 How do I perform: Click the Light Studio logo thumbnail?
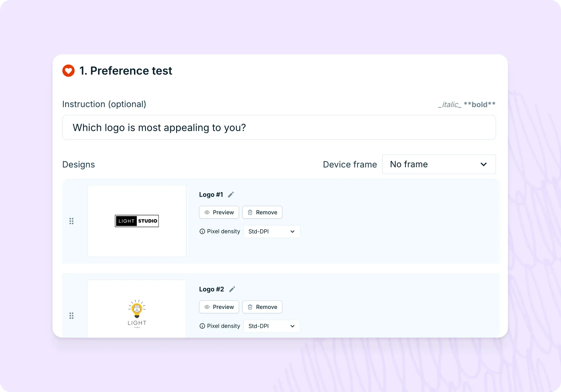pyautogui.click(x=137, y=221)
